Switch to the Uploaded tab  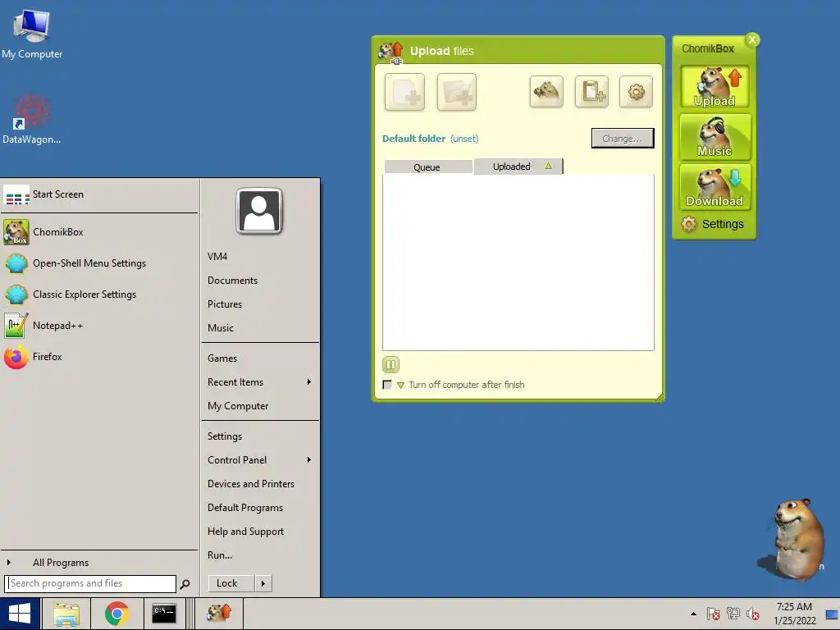pyautogui.click(x=518, y=167)
